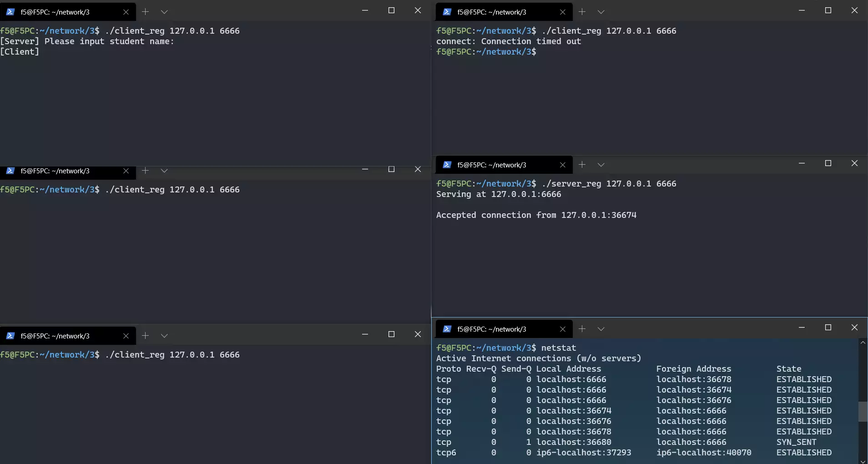This screenshot has width=868, height=464.
Task: Open new tab in netstat terminal window
Action: tap(582, 329)
